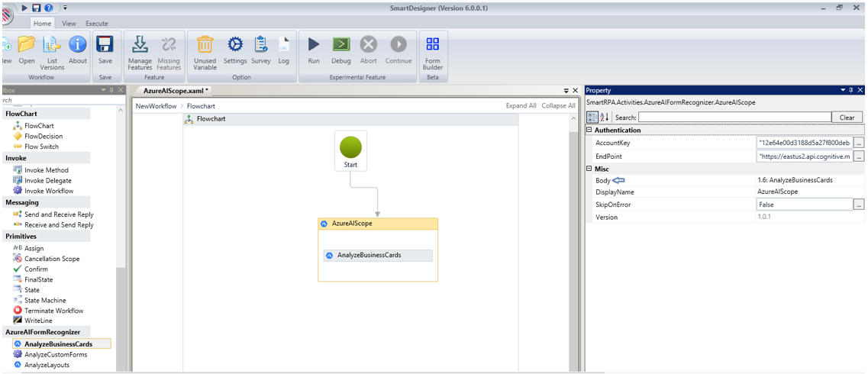
Task: Open the EndPoint expression editor ellipsis
Action: tap(859, 156)
